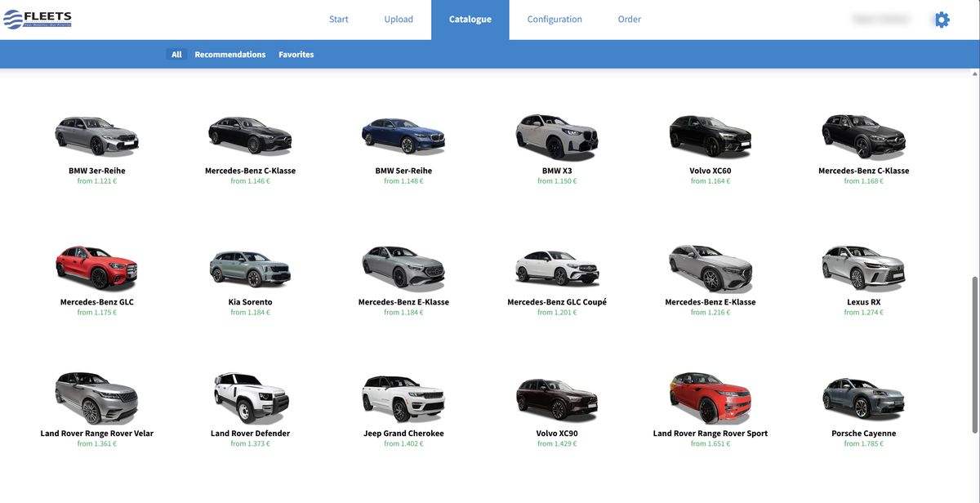Click the BMW 5er-Reihe title
The width and height of the screenshot is (980, 503).
[403, 171]
